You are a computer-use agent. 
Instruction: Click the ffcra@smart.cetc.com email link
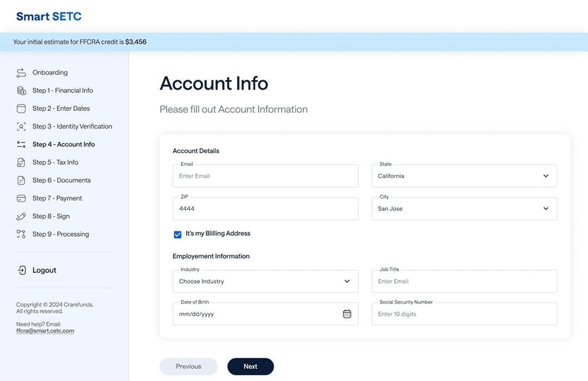click(x=45, y=330)
